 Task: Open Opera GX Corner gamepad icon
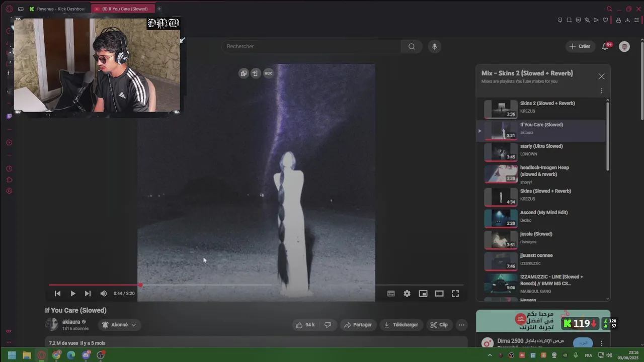click(21, 9)
